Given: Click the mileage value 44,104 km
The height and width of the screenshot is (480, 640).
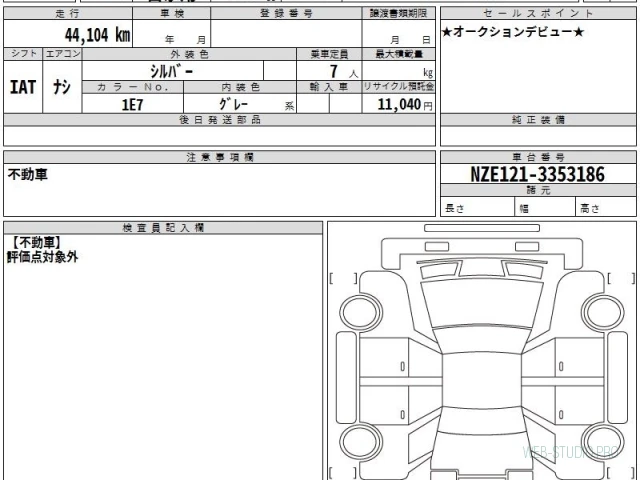Looking at the screenshot, I should tap(98, 35).
